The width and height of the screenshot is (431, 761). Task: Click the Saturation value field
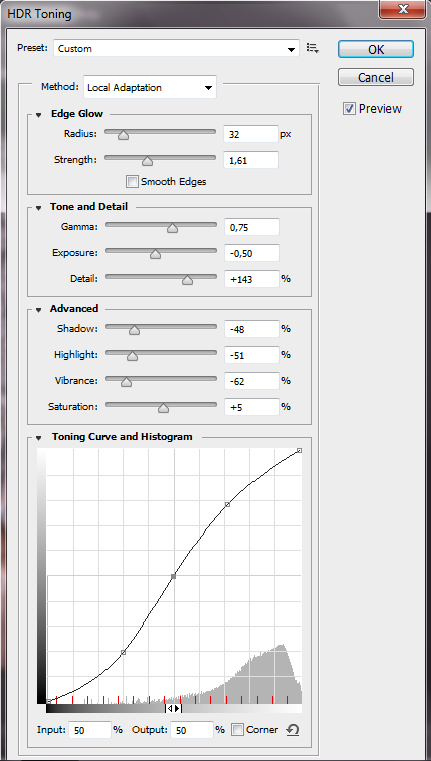[252, 407]
